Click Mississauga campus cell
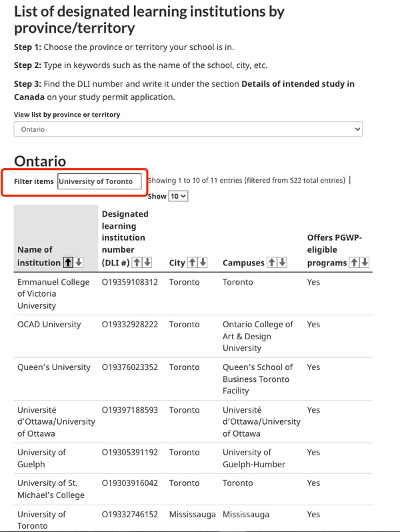 [x=246, y=514]
